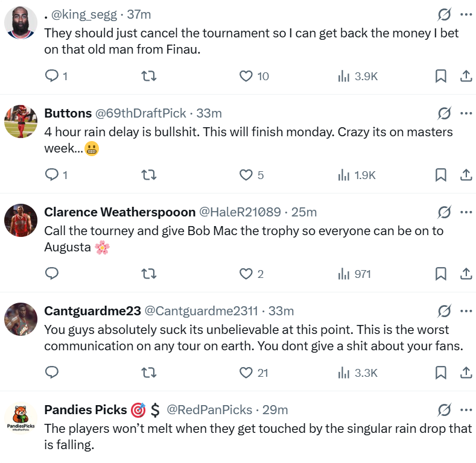Click Grok icon on Cantguardme23's tweet
Image resolution: width=476 pixels, height=463 pixels.
point(444,310)
